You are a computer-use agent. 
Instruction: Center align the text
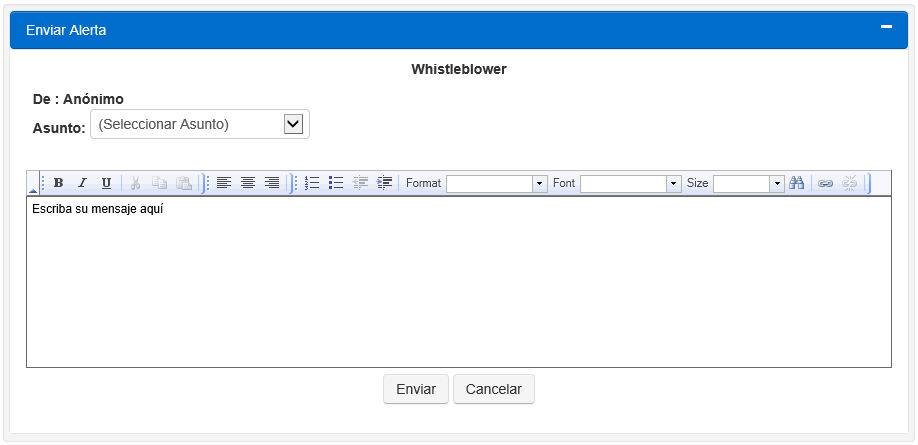point(248,183)
